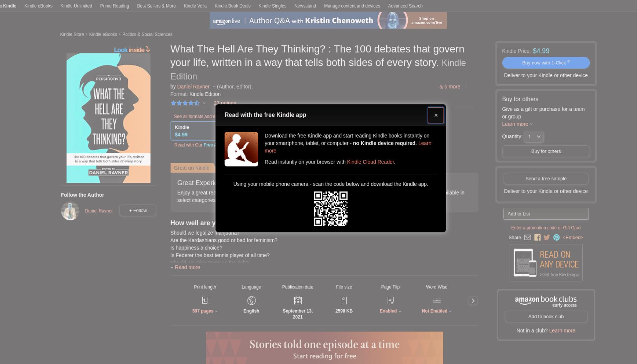The height and width of the screenshot is (364, 637).
Task: Click Kindle eBooks breadcrumb link
Action: (x=103, y=35)
